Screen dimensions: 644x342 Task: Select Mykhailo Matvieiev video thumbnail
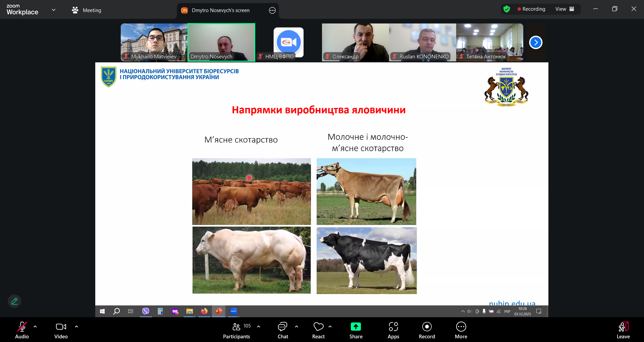[x=154, y=42]
